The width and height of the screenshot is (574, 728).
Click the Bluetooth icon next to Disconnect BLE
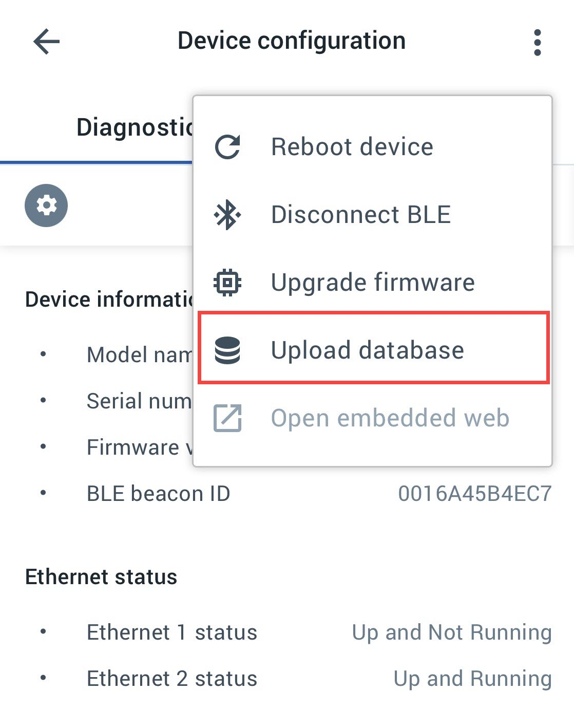pyautogui.click(x=227, y=215)
